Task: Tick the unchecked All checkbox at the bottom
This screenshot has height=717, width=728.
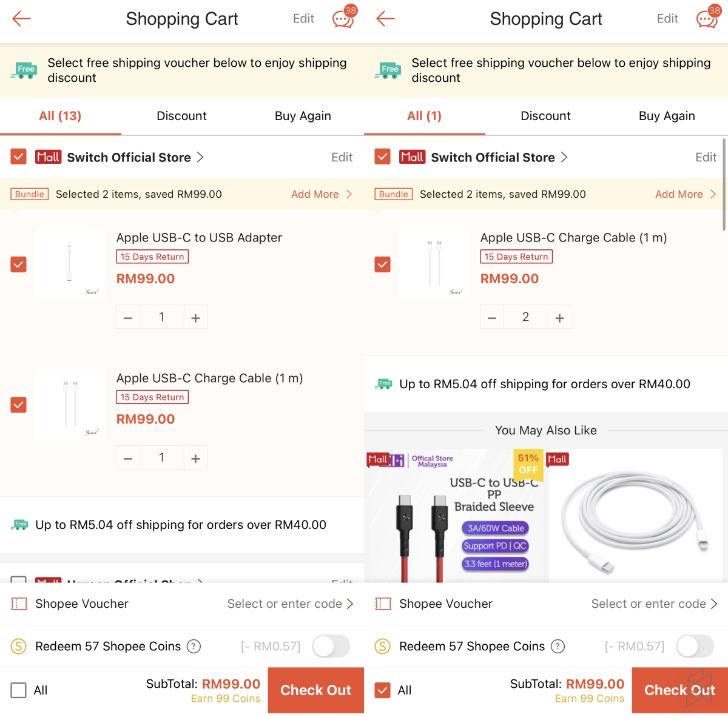Action: 19,690
